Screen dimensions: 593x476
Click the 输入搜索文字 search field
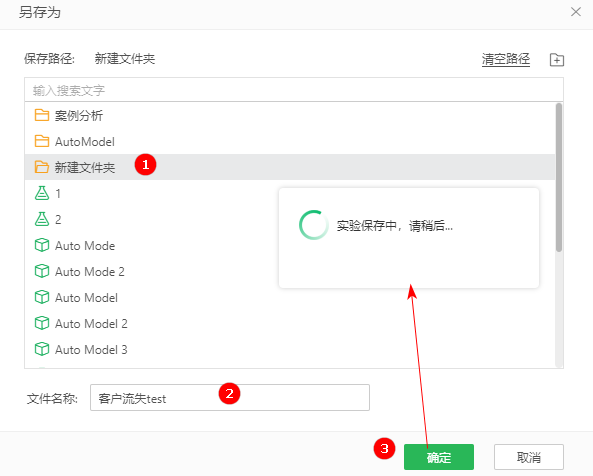tap(294, 90)
